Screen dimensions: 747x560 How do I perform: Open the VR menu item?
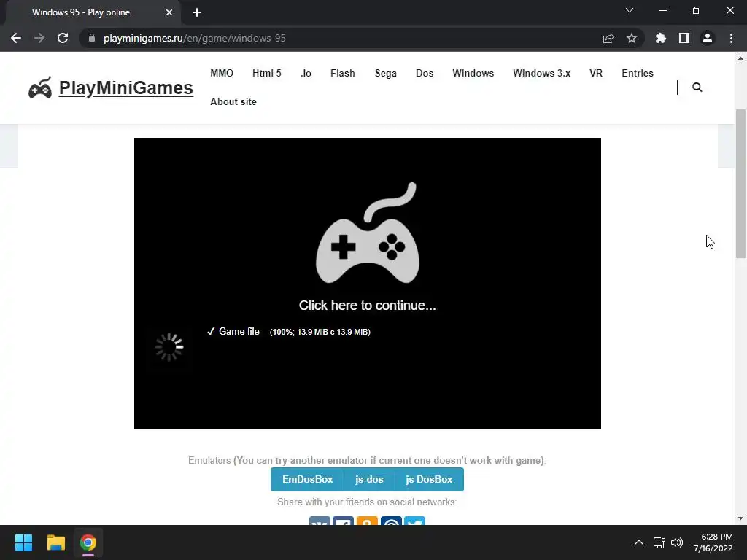[x=596, y=74]
